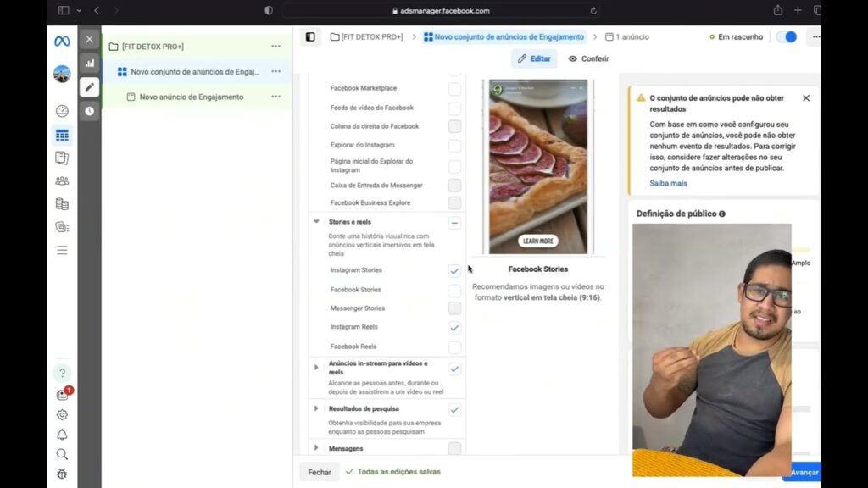Screen dimensions: 868x488
Task: Click the Billing coins stack icon
Action: coord(62,204)
